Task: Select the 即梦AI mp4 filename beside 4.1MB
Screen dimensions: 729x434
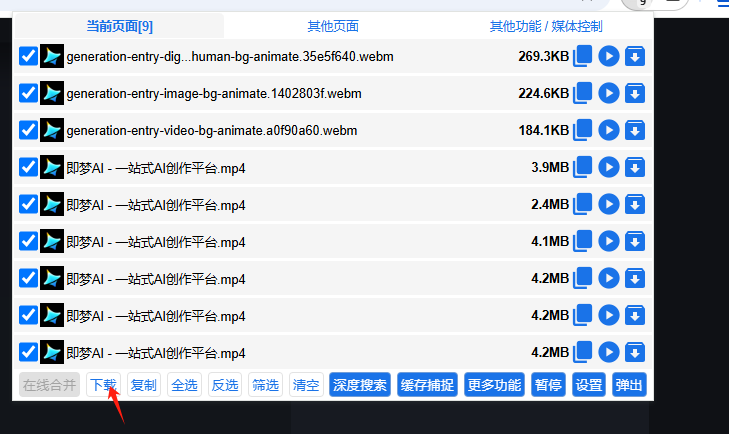Action: (156, 242)
